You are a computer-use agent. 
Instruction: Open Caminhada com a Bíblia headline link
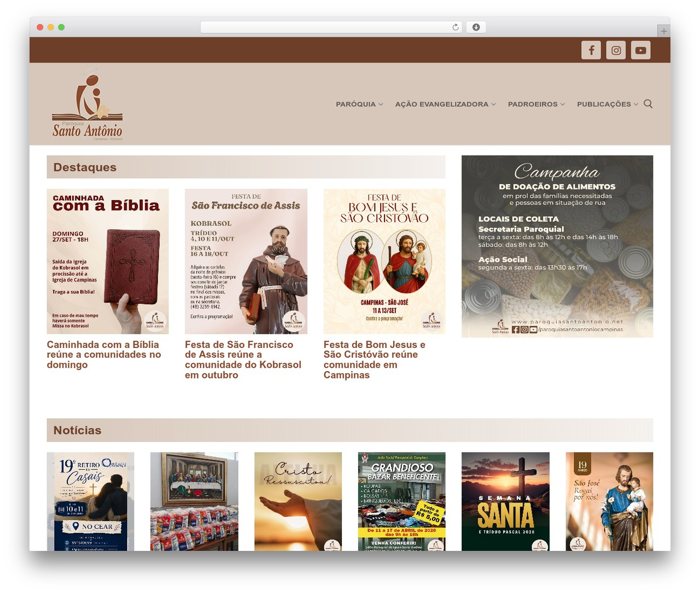click(x=104, y=354)
